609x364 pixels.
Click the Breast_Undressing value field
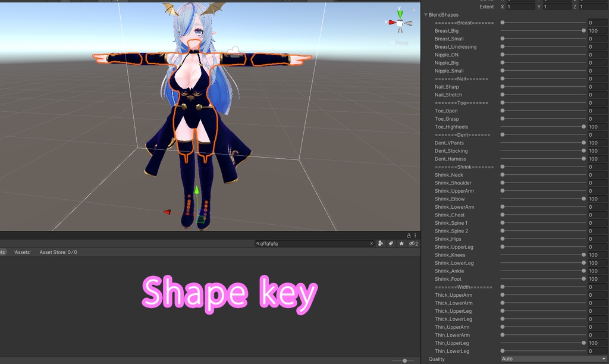coord(597,46)
